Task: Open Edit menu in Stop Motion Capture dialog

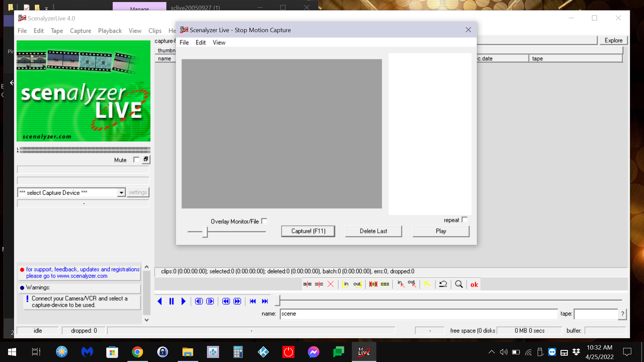Action: pos(201,43)
